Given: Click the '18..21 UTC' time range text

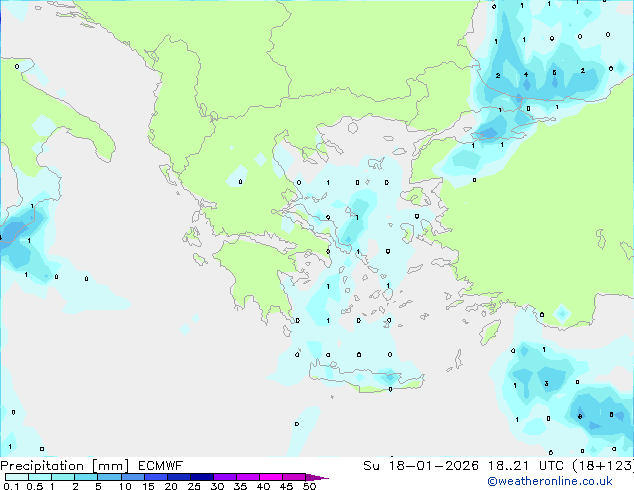Looking at the screenshot, I should pos(525,466).
